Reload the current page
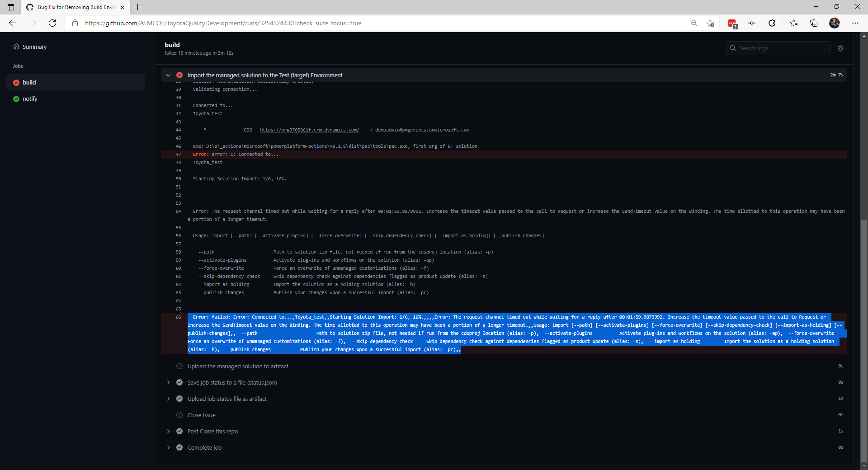Viewport: 868px width, 470px height. (52, 23)
